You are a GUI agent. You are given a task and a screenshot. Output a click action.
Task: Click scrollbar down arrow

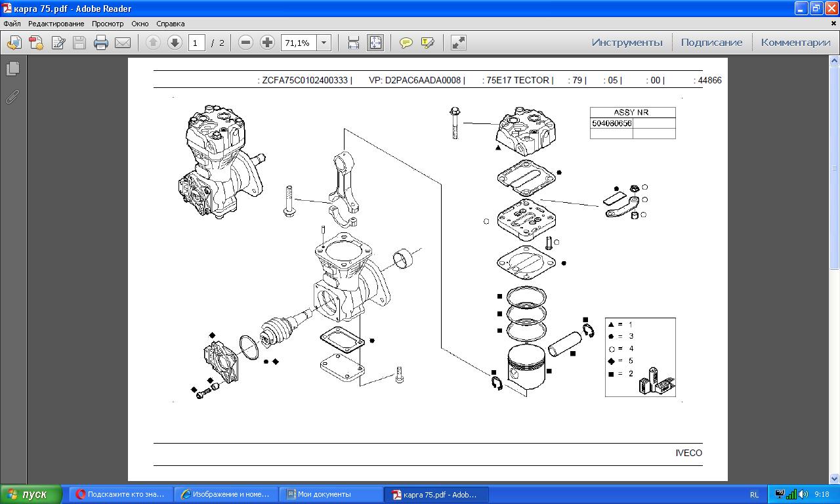point(835,479)
